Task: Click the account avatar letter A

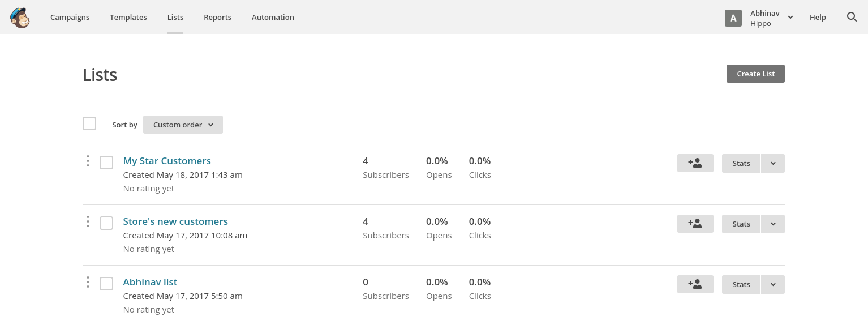Action: [733, 18]
